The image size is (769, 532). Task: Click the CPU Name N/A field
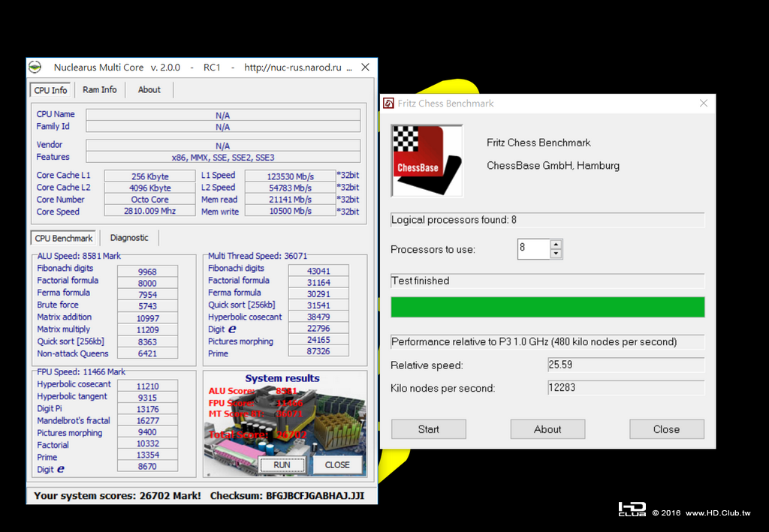[x=223, y=115]
